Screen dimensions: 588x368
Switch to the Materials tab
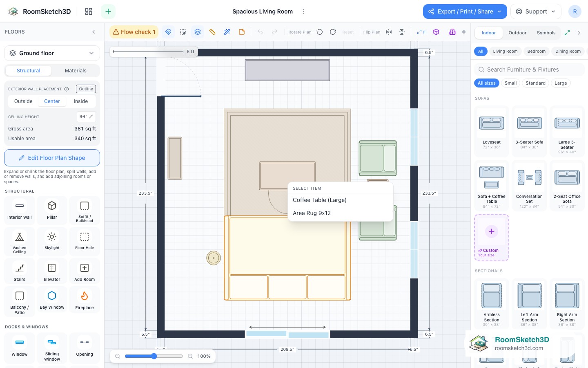[76, 71]
